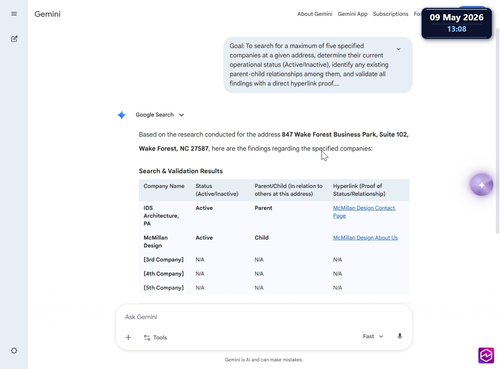Click the 'Child' relationship cell
Image resolution: width=500 pixels, height=369 pixels.
(x=261, y=238)
